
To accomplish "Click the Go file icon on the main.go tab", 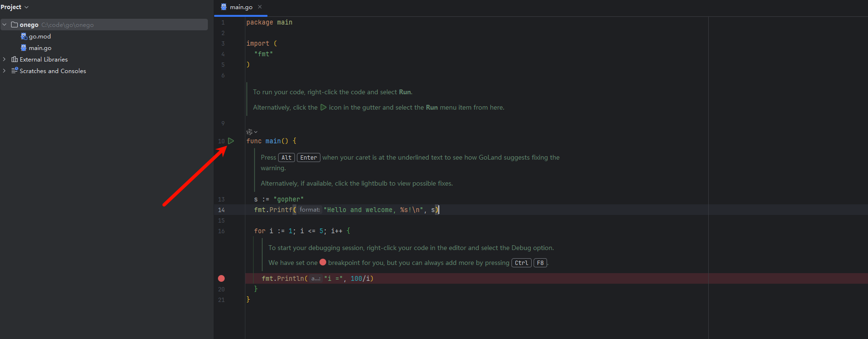I will coord(224,7).
